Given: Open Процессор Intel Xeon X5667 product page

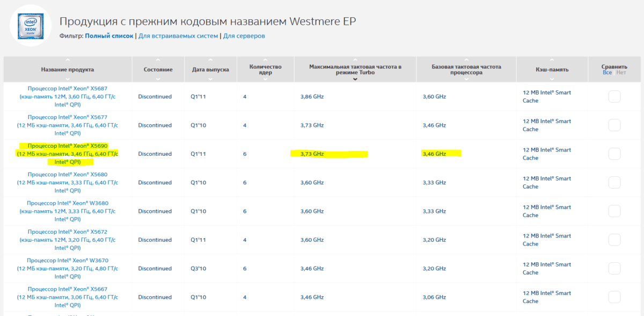Looking at the screenshot, I should tap(68, 297).
